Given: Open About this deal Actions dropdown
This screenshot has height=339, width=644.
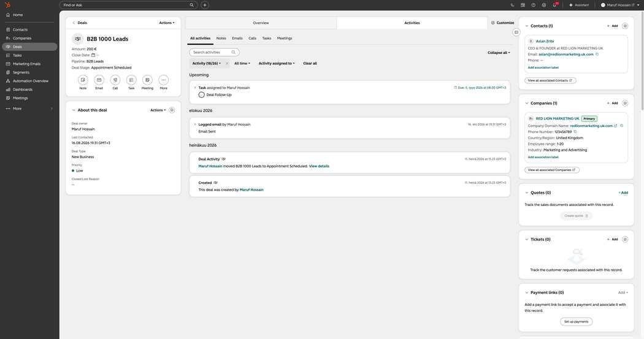Looking at the screenshot, I should (x=158, y=110).
